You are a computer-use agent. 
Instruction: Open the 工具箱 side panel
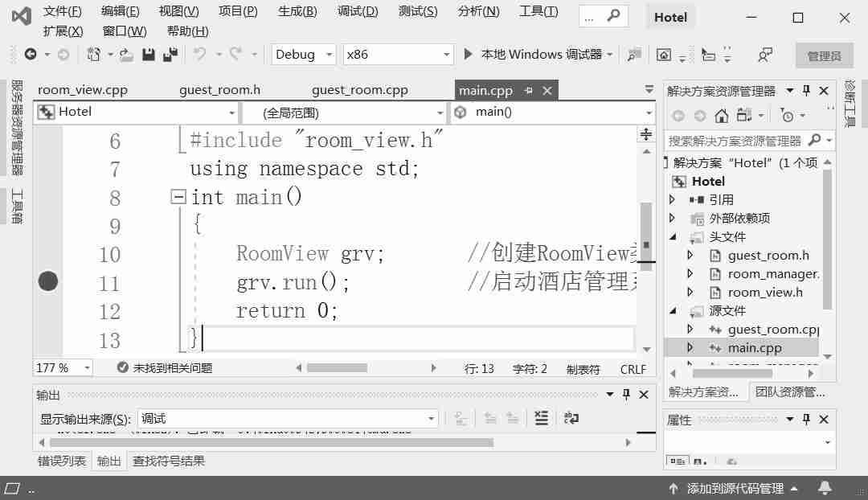(17, 206)
